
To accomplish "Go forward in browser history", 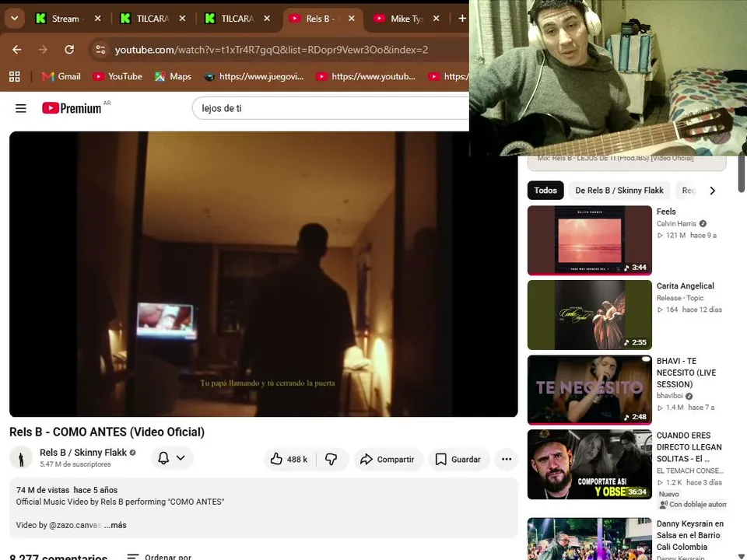I will click(43, 50).
